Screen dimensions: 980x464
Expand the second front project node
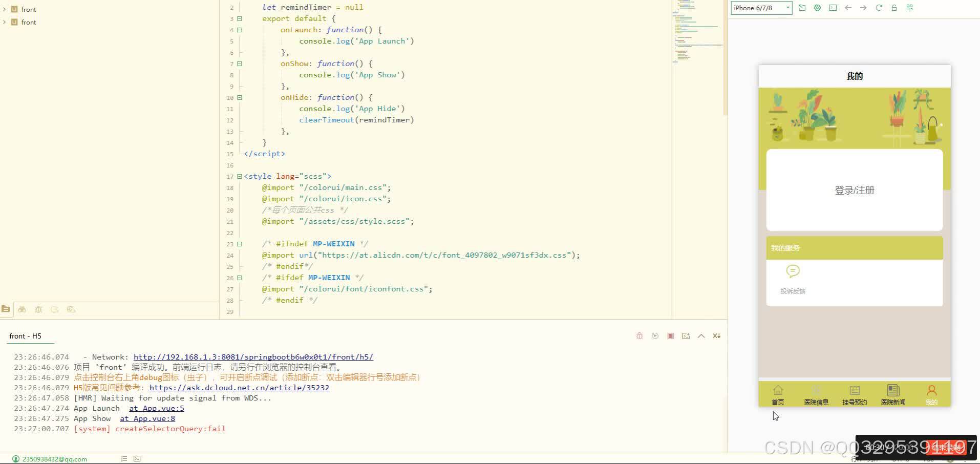5,22
